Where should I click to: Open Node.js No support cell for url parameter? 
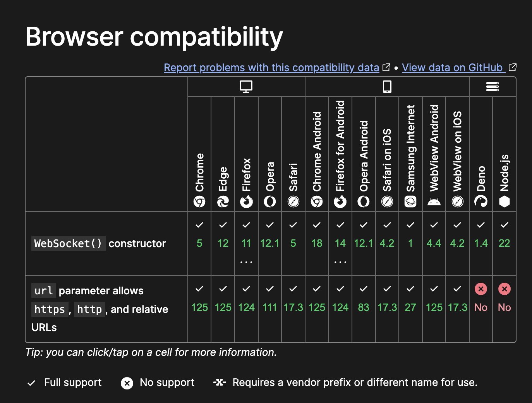click(505, 309)
